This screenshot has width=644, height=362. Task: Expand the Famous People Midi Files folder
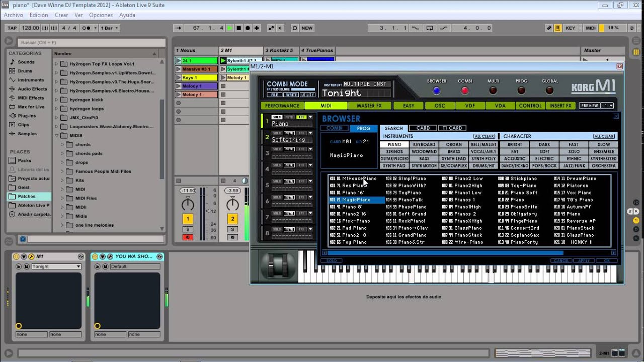coord(63,171)
